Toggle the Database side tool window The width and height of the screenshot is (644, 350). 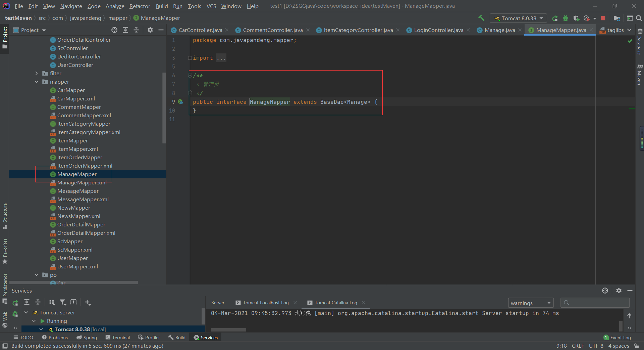point(639,41)
